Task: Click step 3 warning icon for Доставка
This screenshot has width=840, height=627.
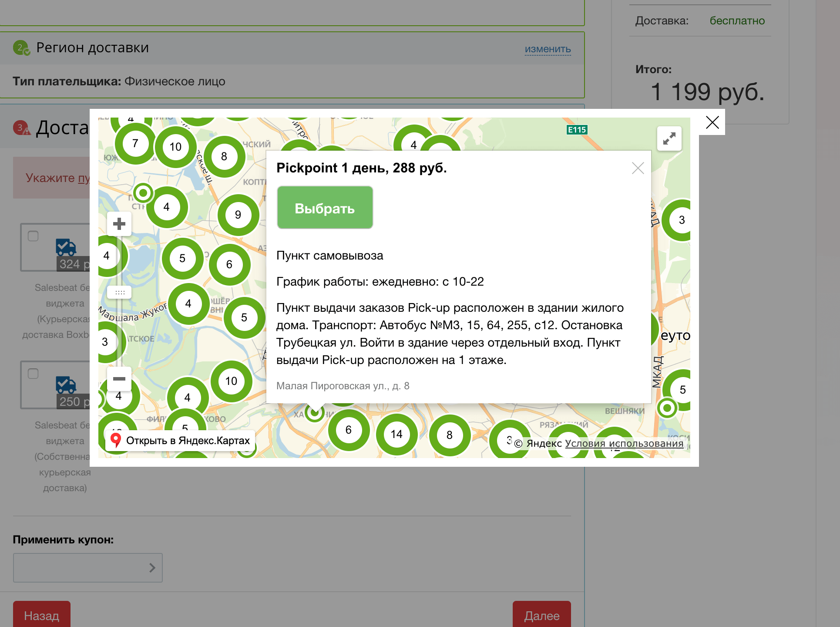Action: pos(22,128)
